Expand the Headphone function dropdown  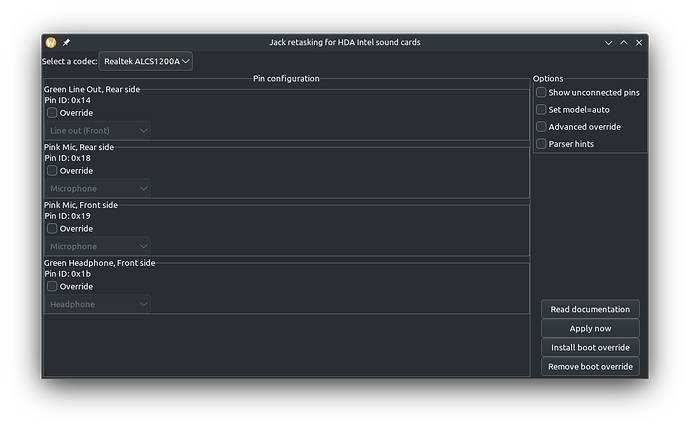[x=98, y=304]
